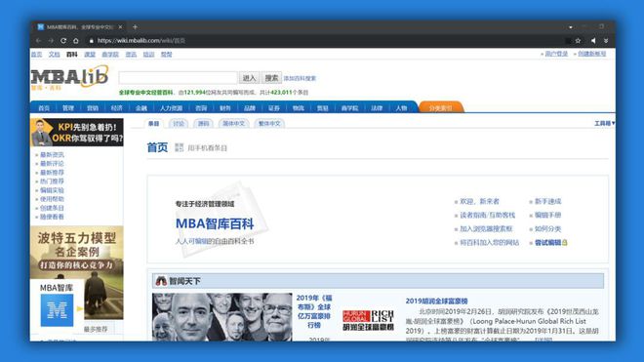644x362 pixels.
Task: Open 金融 in the blue navigation bar
Action: pyautogui.click(x=141, y=108)
